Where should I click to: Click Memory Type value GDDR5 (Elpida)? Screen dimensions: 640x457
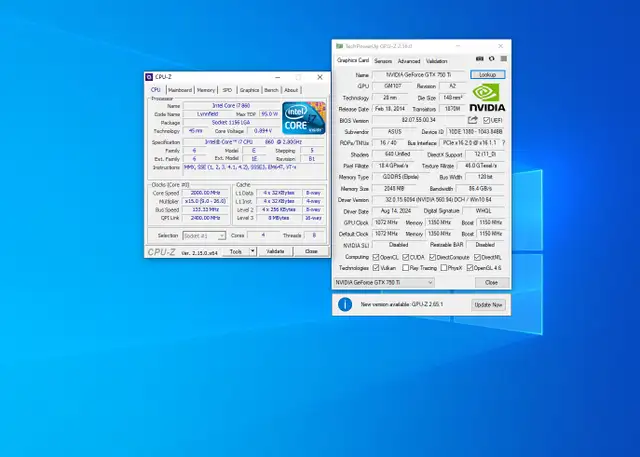[x=401, y=177]
